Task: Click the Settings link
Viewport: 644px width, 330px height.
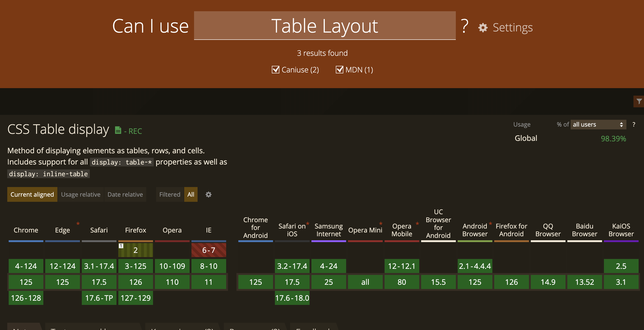Action: click(513, 27)
